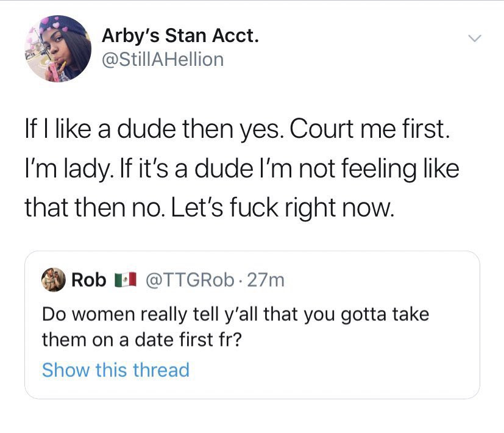Click the line "them on a date first fr?"
The height and width of the screenshot is (433, 504).
(x=141, y=339)
